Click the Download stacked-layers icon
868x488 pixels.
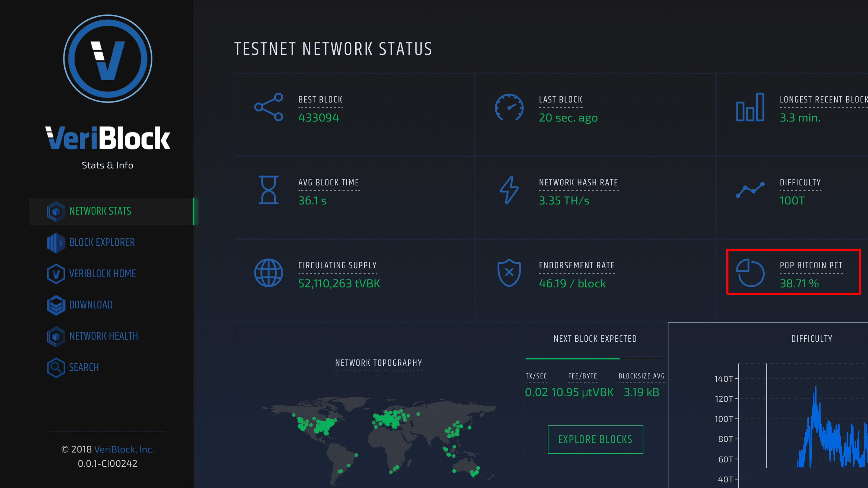click(x=56, y=305)
